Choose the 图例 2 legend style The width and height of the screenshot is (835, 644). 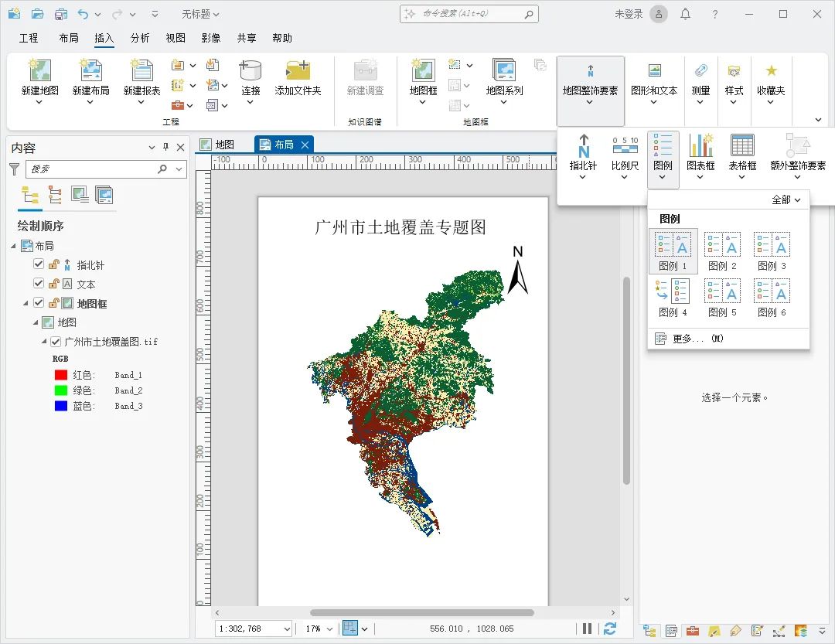point(723,251)
